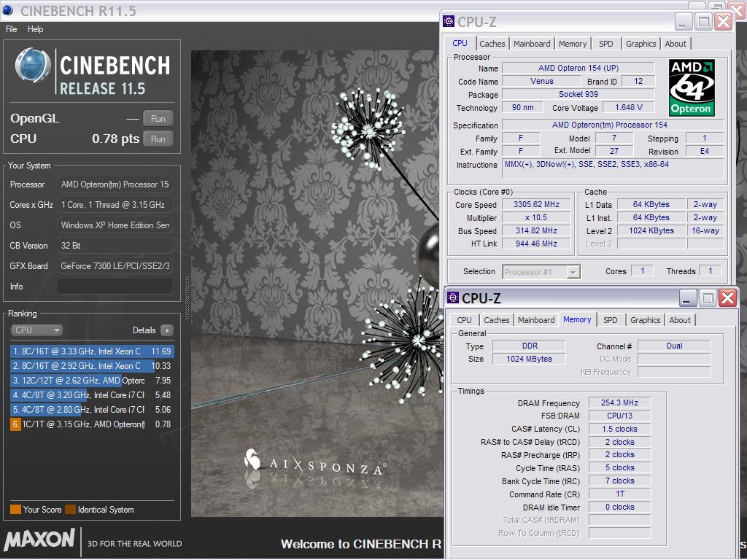747x560 pixels.
Task: Click the Channel # value Dual
Action: 674,346
